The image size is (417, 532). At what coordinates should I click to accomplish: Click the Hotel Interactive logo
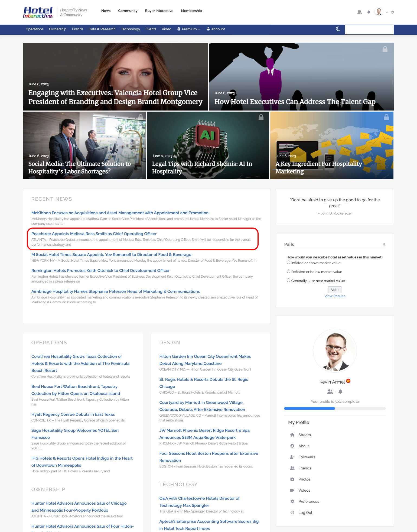pos(38,12)
